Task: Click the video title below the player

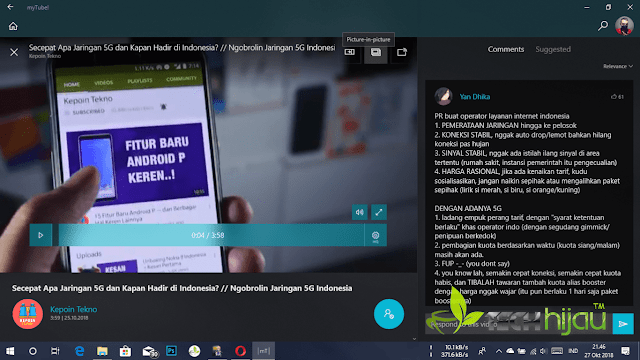Action: click(x=182, y=288)
